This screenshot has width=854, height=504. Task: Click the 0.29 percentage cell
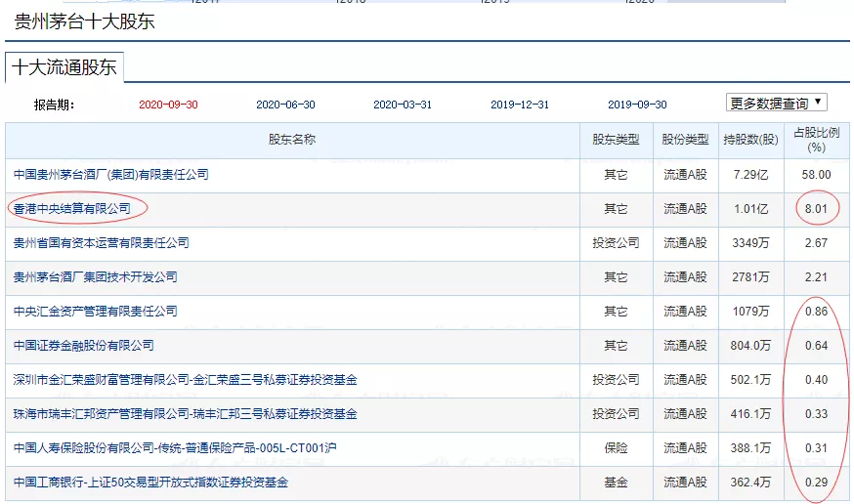[817, 483]
